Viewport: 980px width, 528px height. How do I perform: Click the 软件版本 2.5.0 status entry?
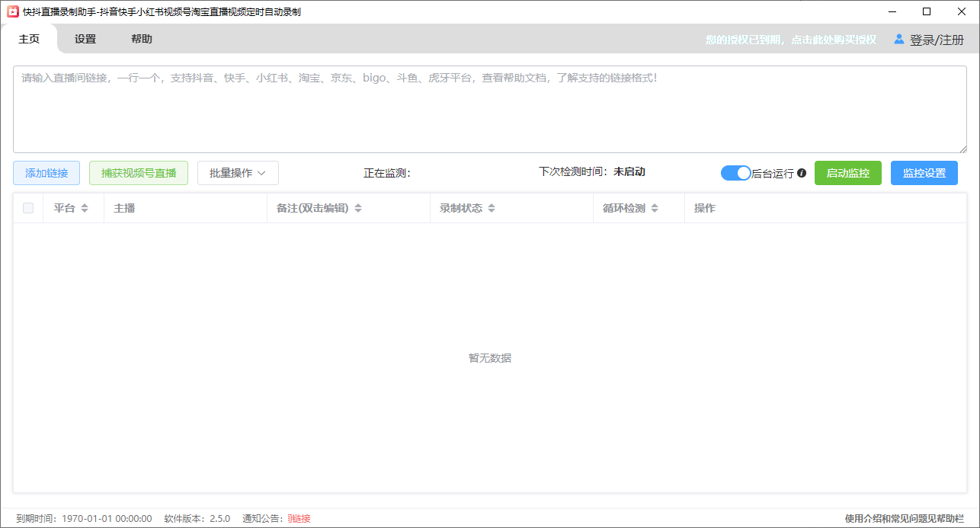[x=197, y=519]
